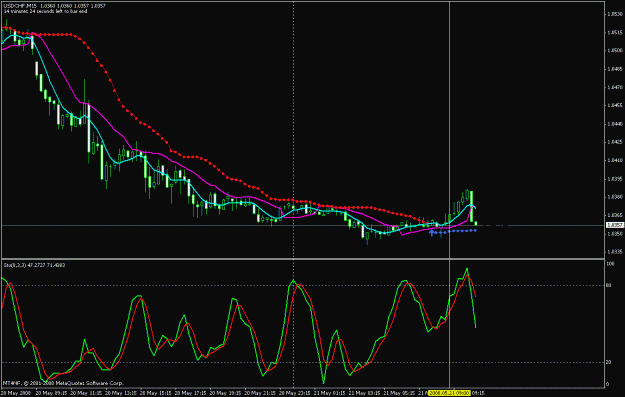Click the 20 May 23:15 time axis label
The image size is (625, 397).
click(294, 393)
